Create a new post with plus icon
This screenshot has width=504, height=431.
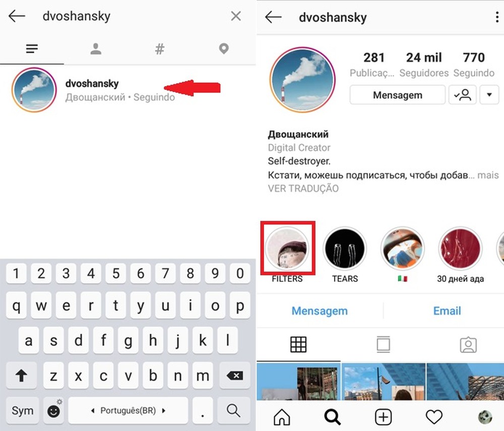383,417
